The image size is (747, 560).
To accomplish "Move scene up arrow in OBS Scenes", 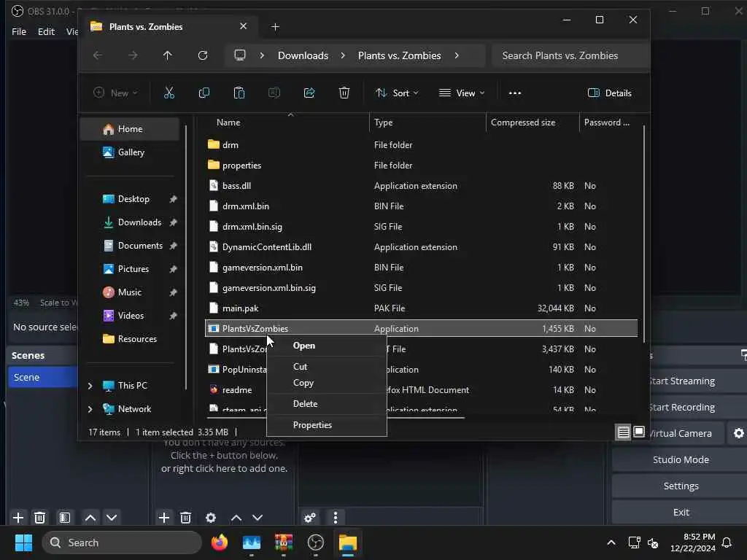I will [90, 517].
